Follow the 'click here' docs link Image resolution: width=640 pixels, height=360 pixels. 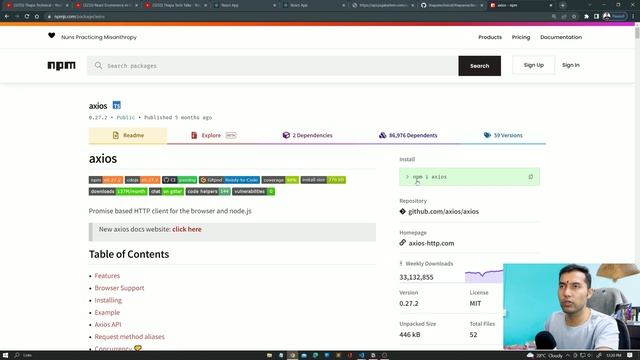coord(187,229)
